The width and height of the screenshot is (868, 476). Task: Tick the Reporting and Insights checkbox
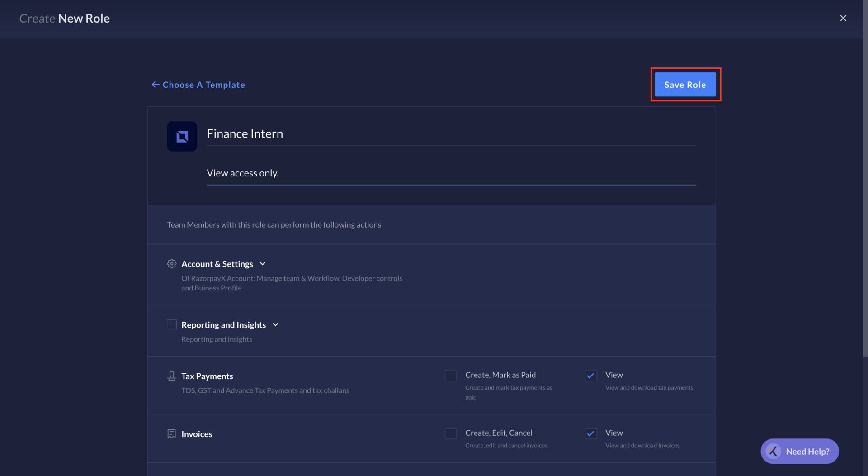point(171,324)
